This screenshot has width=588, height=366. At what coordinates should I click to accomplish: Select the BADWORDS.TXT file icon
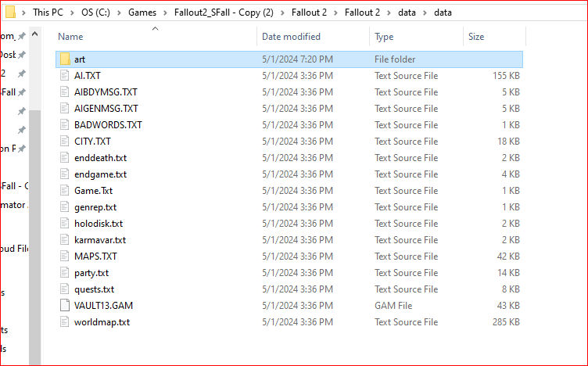coord(65,125)
